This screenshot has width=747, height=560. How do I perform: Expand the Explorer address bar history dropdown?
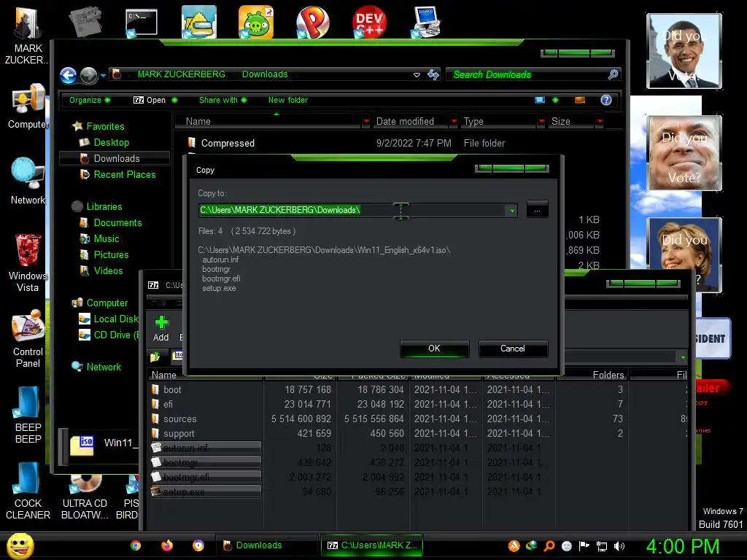click(417, 75)
